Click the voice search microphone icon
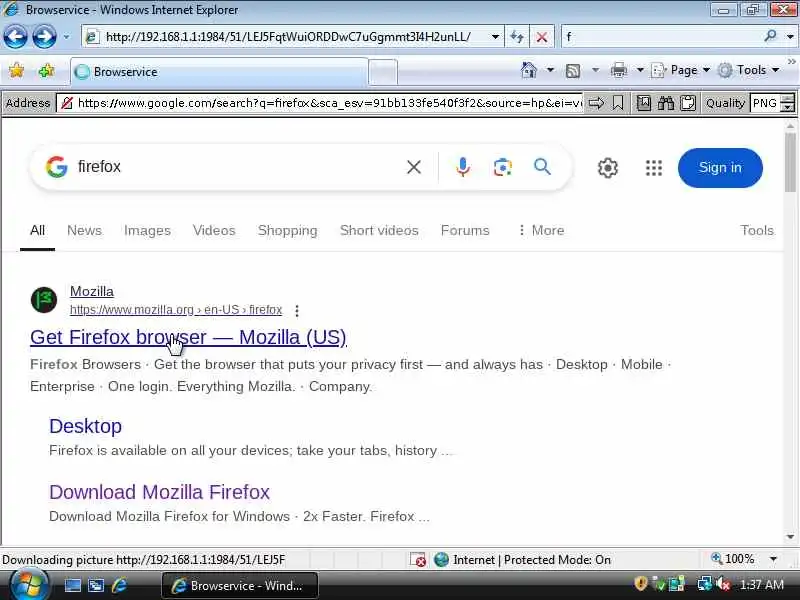 click(463, 167)
